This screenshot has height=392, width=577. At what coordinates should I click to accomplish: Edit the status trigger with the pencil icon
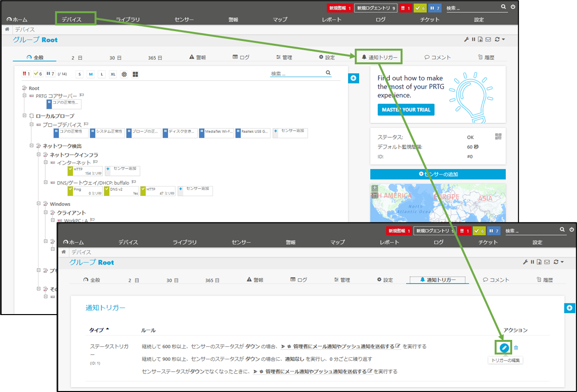pyautogui.click(x=504, y=347)
